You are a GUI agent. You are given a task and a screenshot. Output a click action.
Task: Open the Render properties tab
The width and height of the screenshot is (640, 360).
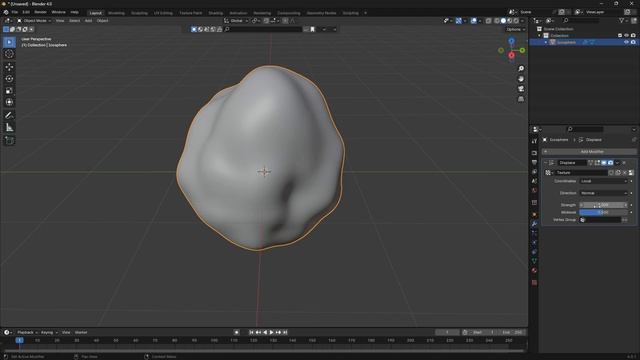pos(534,153)
